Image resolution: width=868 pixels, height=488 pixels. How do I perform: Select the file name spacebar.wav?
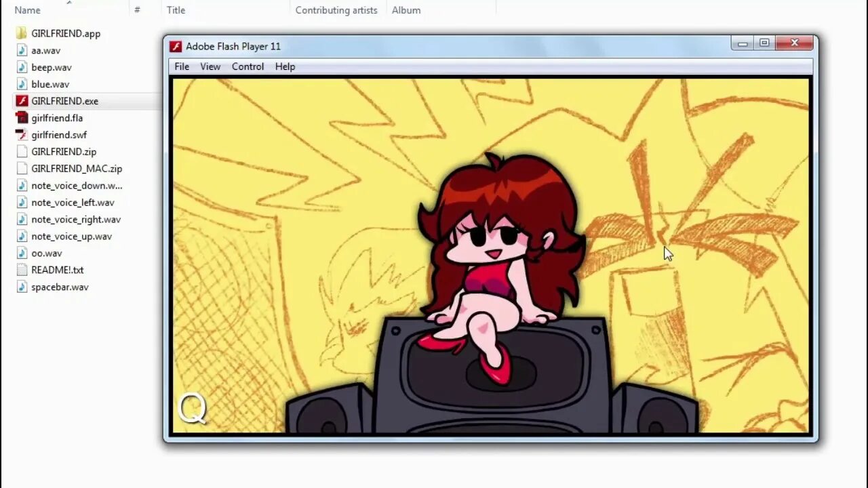pos(60,287)
